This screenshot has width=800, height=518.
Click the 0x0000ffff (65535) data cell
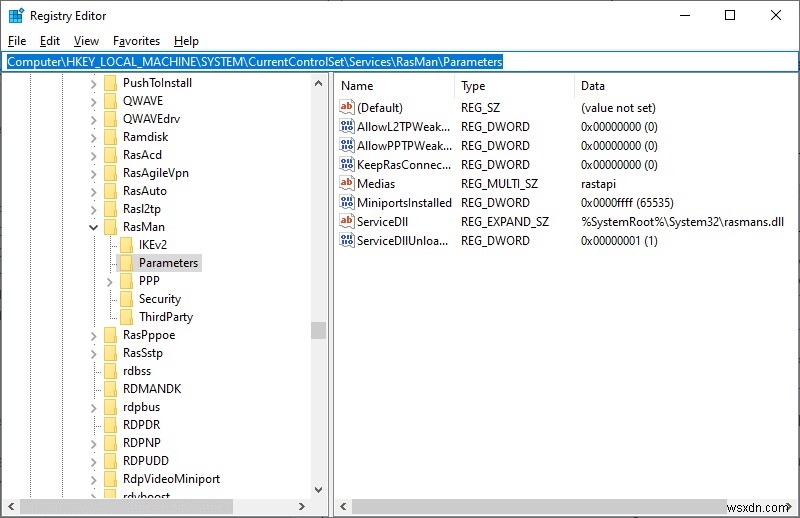(627, 203)
